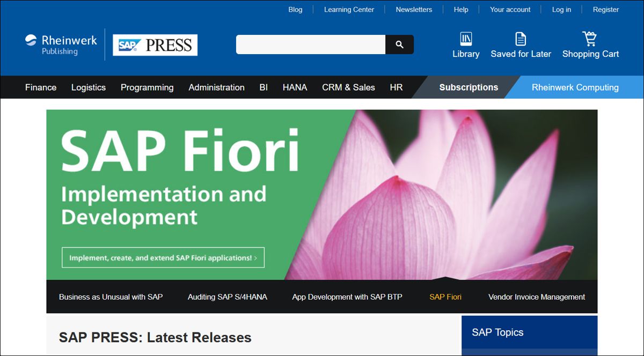Visit the Learning Center

(348, 9)
